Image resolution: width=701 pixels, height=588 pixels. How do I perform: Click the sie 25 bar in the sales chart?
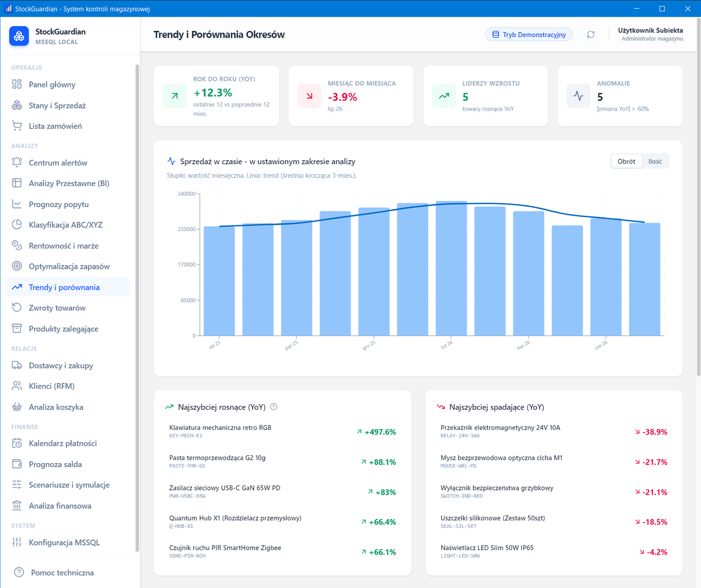[x=219, y=281]
